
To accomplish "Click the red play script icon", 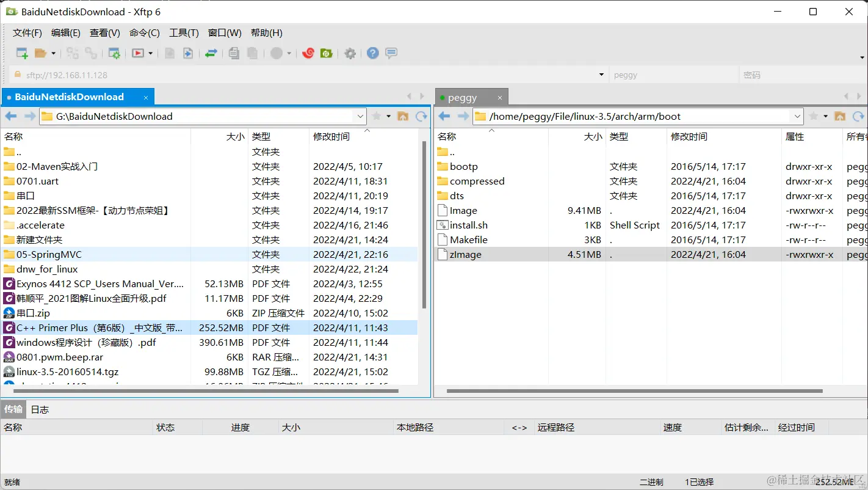I will (138, 53).
